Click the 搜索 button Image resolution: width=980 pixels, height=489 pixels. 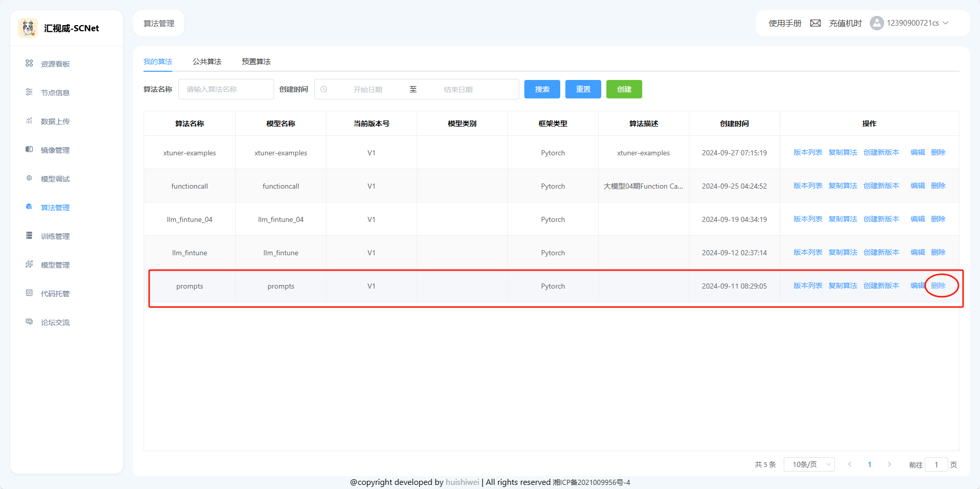542,89
